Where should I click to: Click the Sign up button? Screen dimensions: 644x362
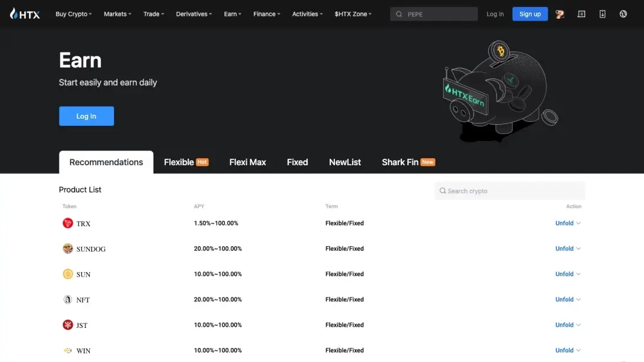(x=530, y=14)
